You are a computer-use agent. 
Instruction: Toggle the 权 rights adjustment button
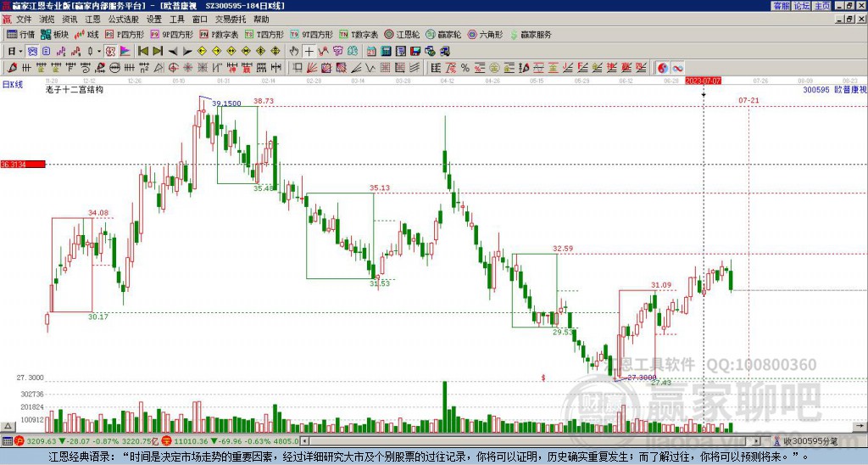[x=110, y=51]
